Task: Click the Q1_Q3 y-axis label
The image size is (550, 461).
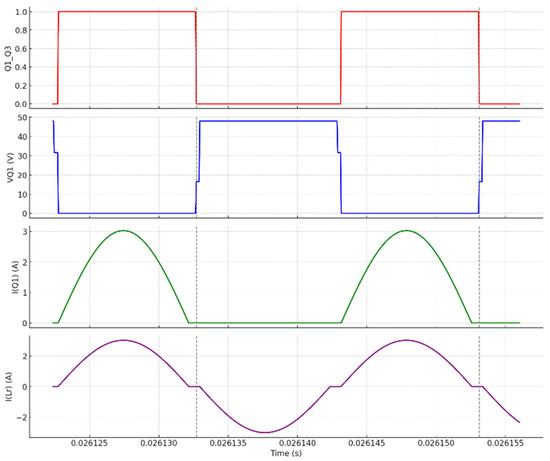Action: click(8, 58)
